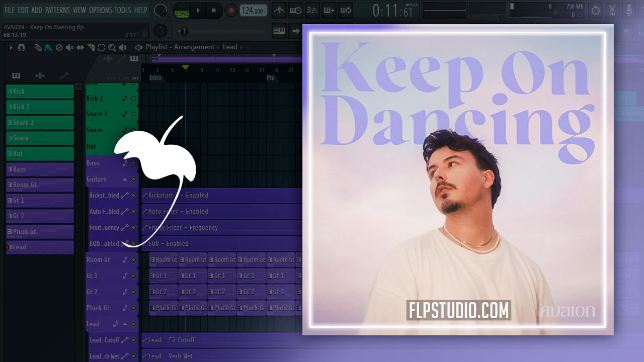The width and height of the screenshot is (644, 362).
Task: Select the Hat pattern in picker
Action: (40, 154)
